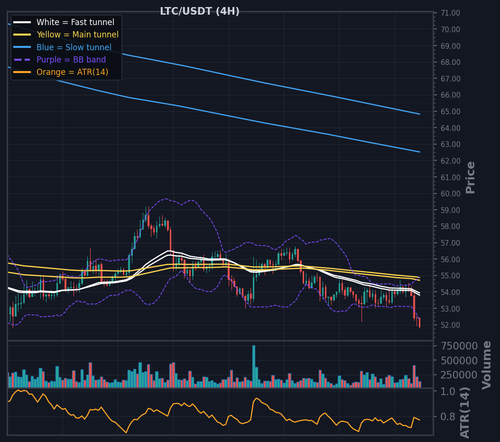Image resolution: width=500 pixels, height=442 pixels.
Task: Click price tick 55.00
Action: (x=450, y=276)
